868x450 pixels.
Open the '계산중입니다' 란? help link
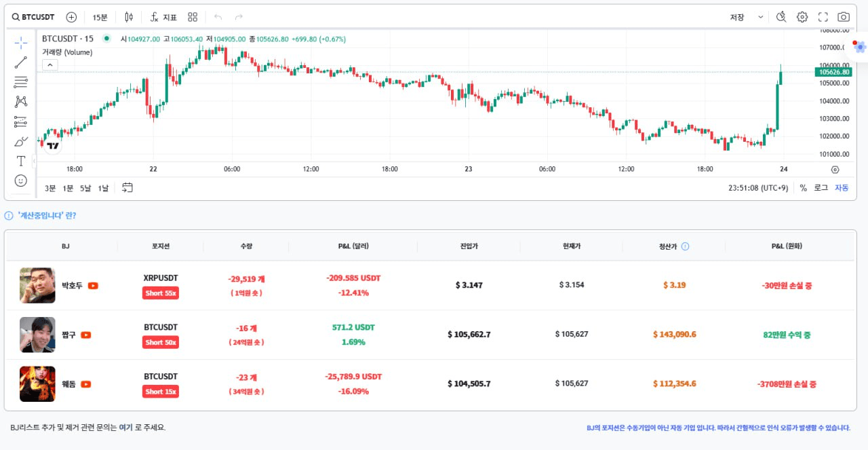(x=47, y=216)
